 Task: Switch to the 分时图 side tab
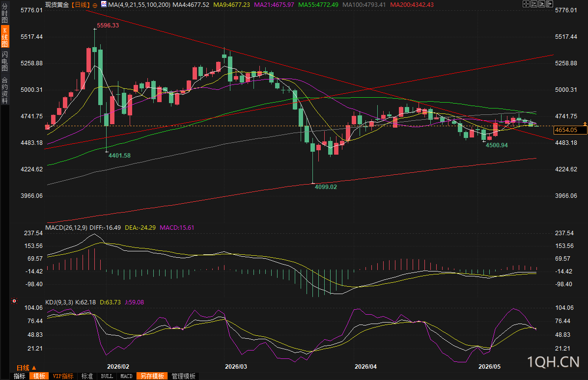point(4,13)
